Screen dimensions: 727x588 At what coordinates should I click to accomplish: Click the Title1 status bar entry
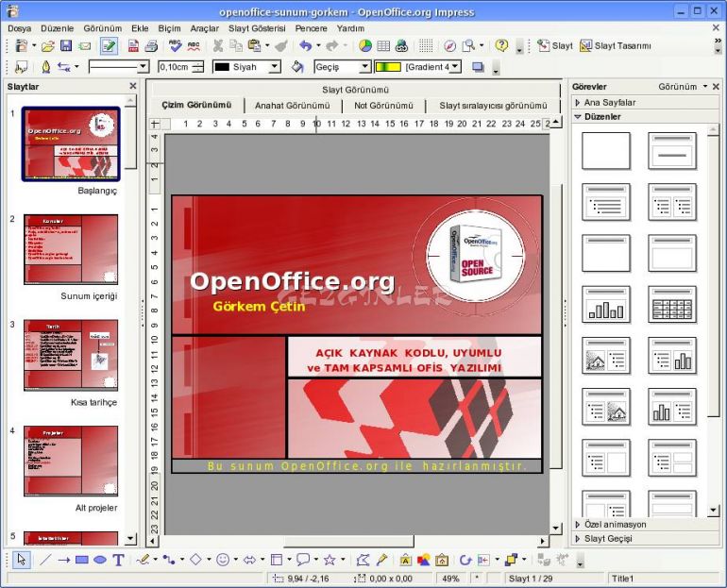(x=623, y=579)
